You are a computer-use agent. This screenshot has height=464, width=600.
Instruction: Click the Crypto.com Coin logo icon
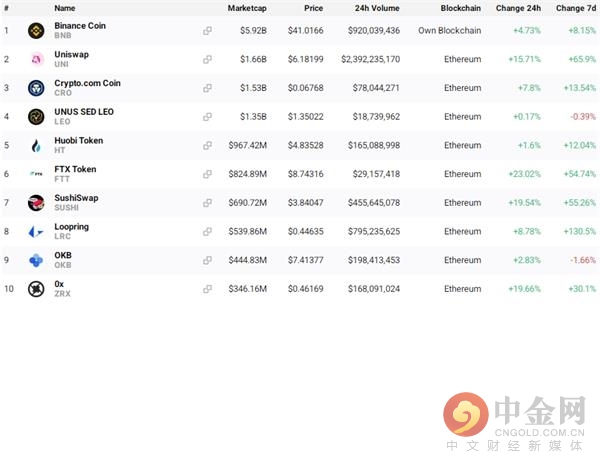[x=36, y=88]
